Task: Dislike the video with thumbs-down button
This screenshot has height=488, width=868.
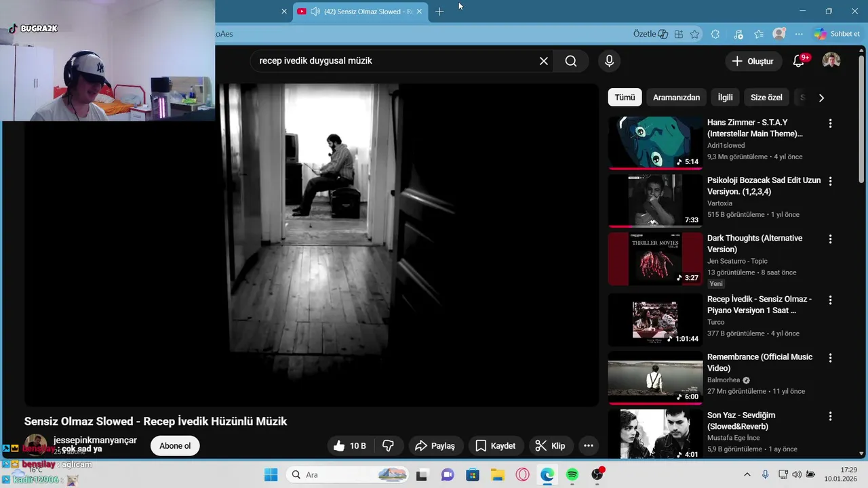Action: [389, 446]
